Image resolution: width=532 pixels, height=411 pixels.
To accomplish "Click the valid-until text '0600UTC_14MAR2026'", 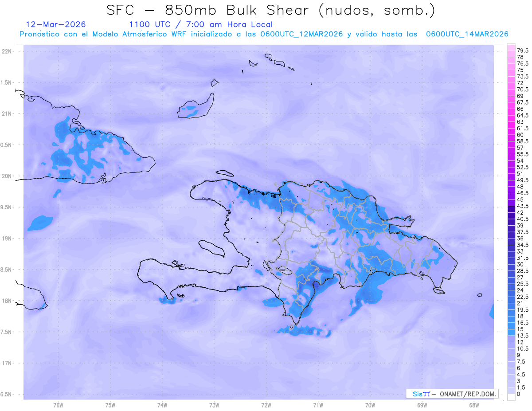I will point(467,34).
